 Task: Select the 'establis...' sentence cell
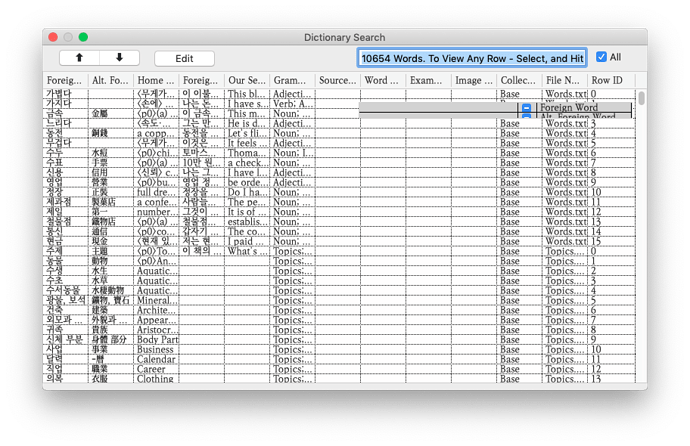click(247, 222)
